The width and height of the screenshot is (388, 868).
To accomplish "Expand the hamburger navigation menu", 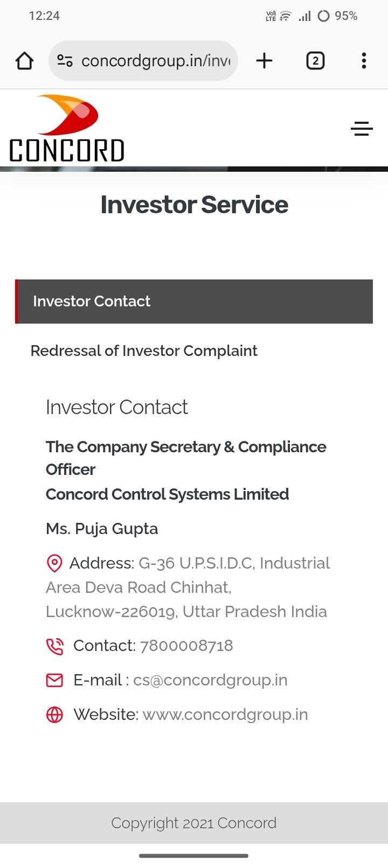I will [362, 129].
